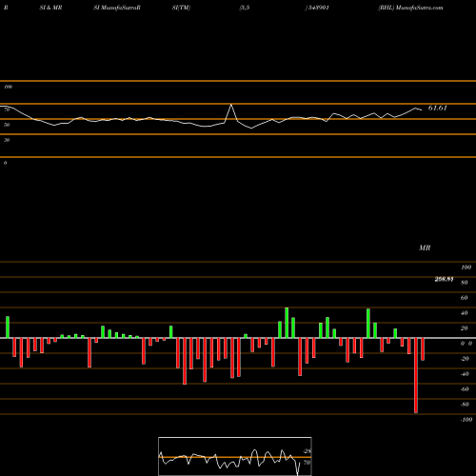Click the 'SI MunafaSutraR' header label
This screenshot has height=476, width=476.
(x=117, y=8)
